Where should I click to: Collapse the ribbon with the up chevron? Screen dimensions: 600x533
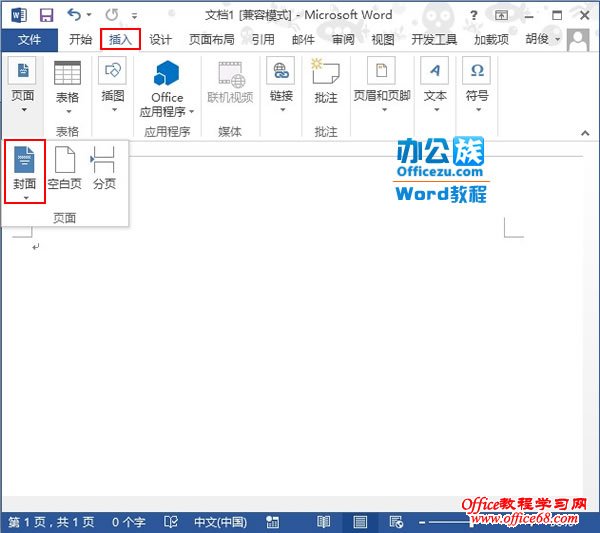coord(585,133)
